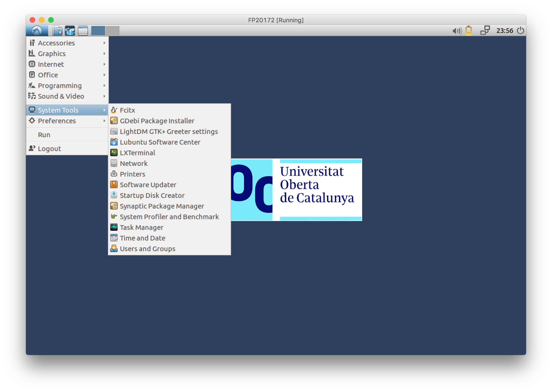Image resolution: width=552 pixels, height=392 pixels.
Task: Open Task Manager menu entry
Action: point(141,227)
